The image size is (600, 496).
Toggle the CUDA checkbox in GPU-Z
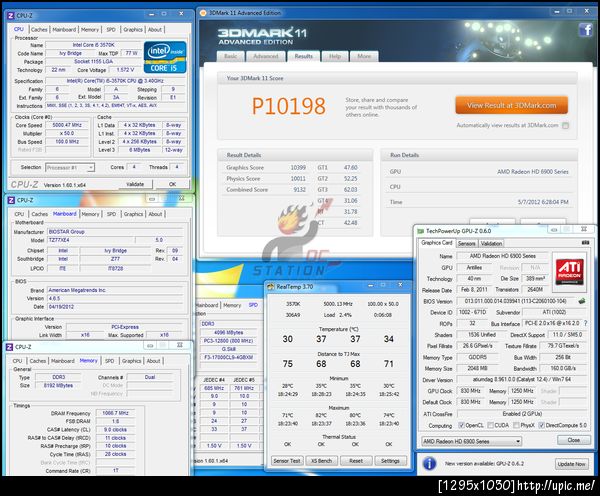pyautogui.click(x=490, y=425)
